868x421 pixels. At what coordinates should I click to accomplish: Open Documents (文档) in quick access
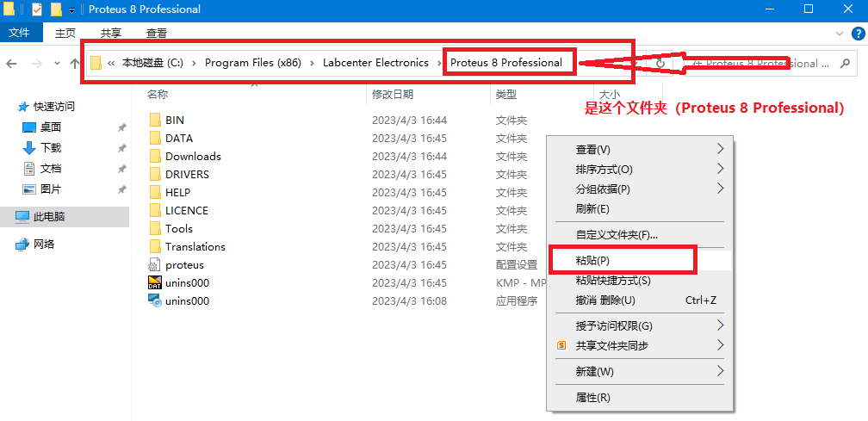(x=50, y=168)
